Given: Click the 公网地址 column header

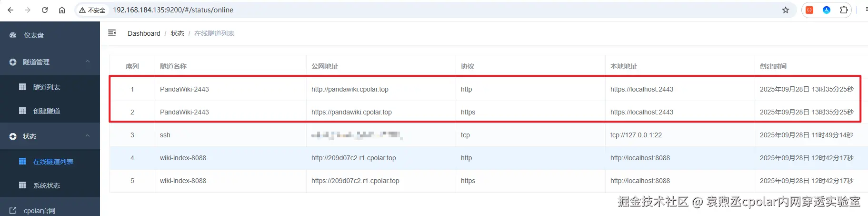Looking at the screenshot, I should (325, 66).
